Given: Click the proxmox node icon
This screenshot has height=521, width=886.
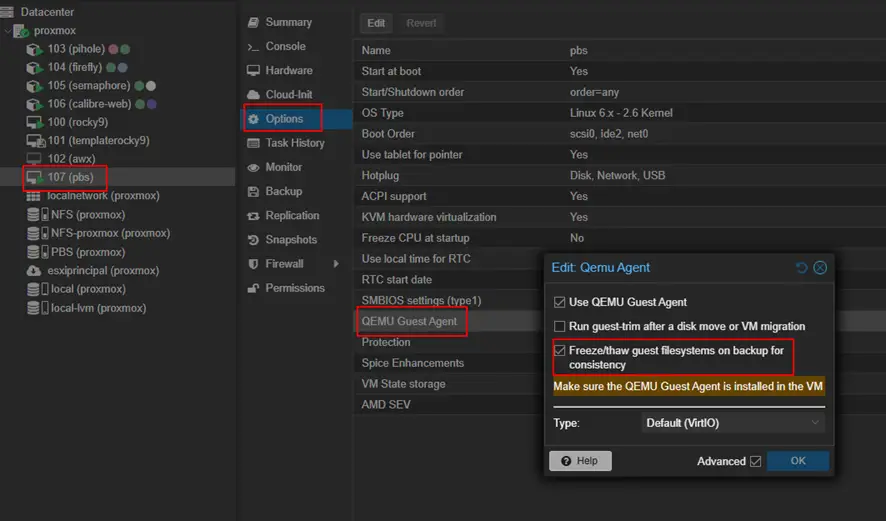Looking at the screenshot, I should pos(21,31).
